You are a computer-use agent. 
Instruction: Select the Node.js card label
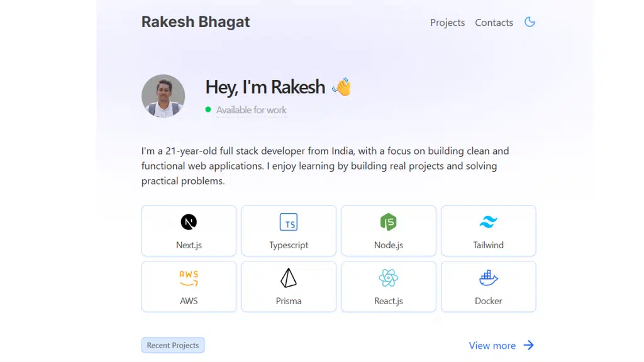389,245
